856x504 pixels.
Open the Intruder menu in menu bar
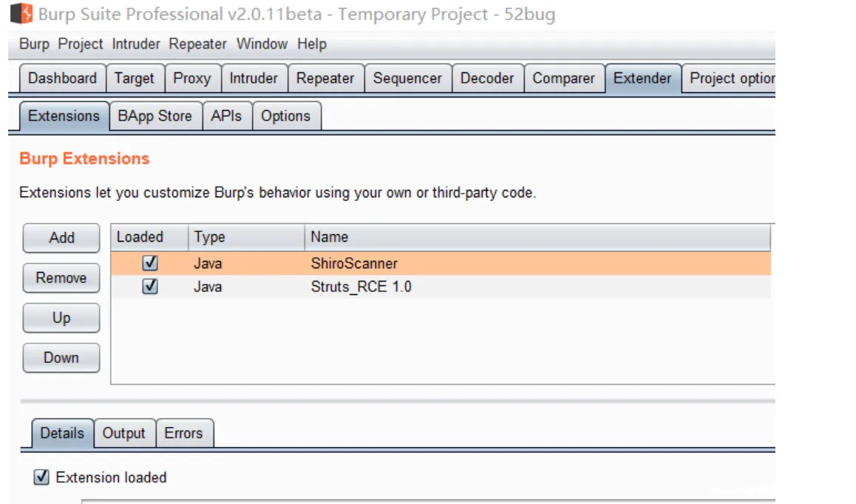(136, 44)
